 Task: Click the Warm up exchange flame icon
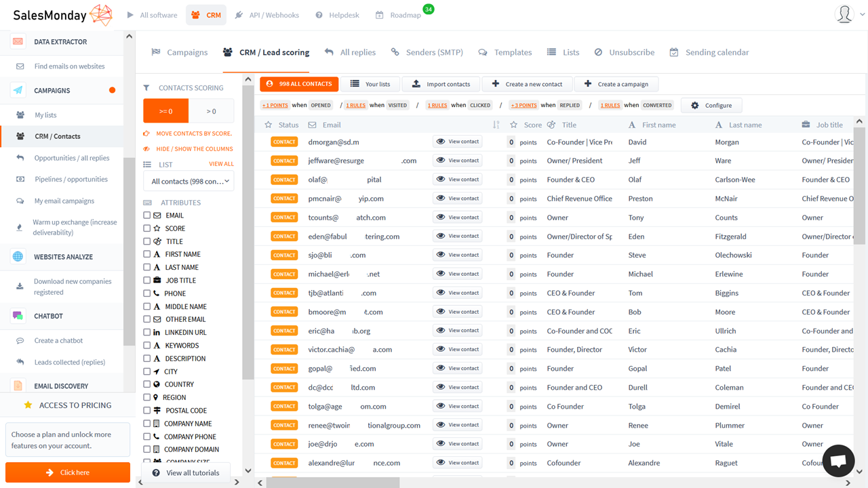20,228
